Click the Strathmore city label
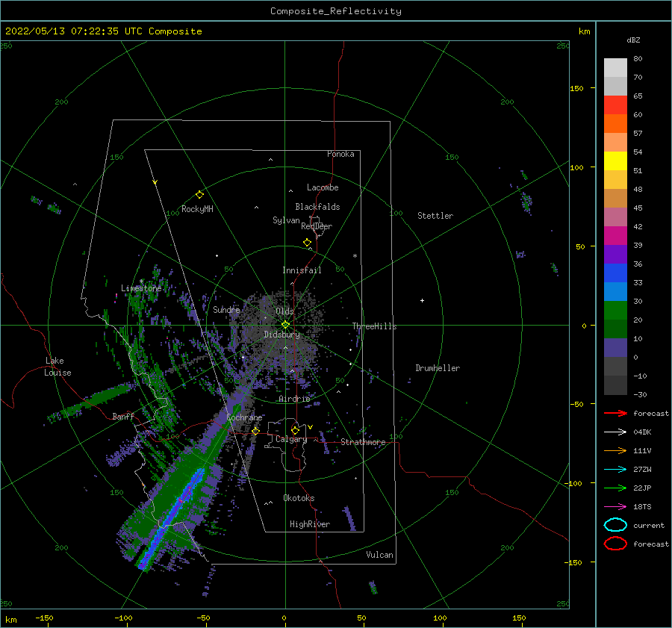The height and width of the screenshot is (628, 672). click(363, 442)
